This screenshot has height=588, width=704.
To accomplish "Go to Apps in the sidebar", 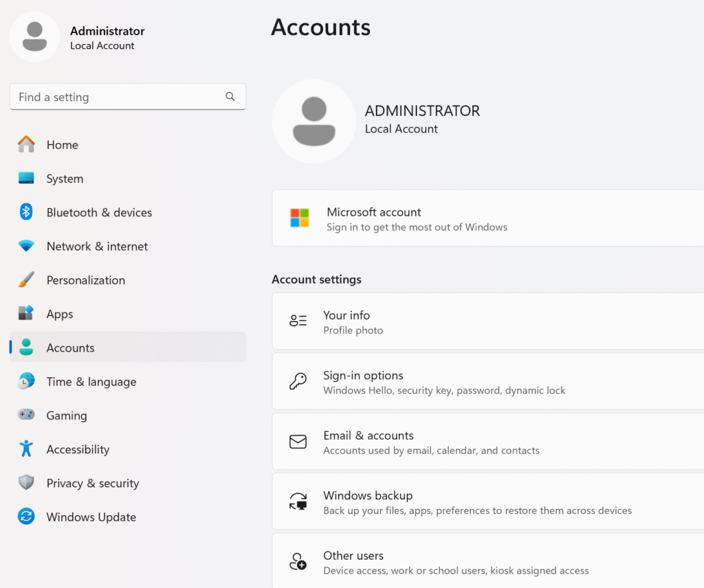I will (60, 314).
